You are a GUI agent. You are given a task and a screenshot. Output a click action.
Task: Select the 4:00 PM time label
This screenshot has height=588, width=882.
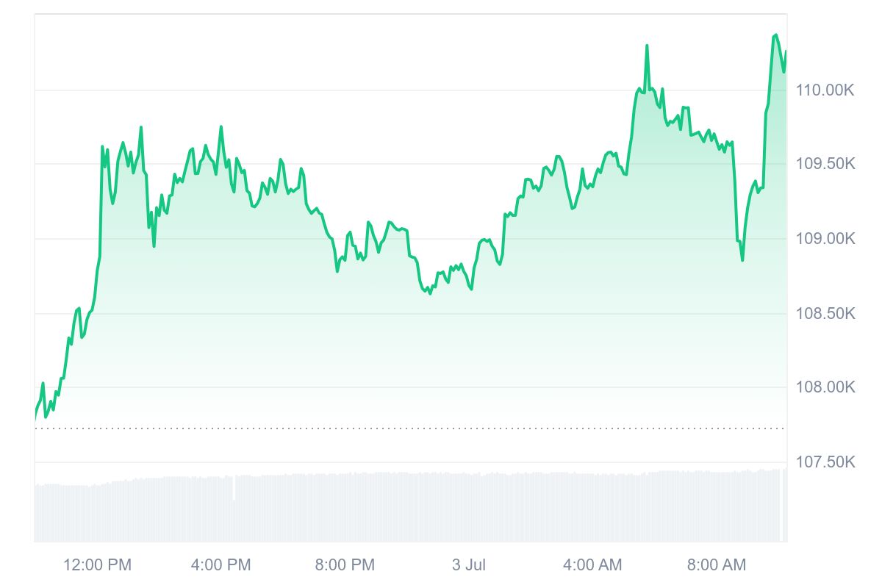(220, 564)
